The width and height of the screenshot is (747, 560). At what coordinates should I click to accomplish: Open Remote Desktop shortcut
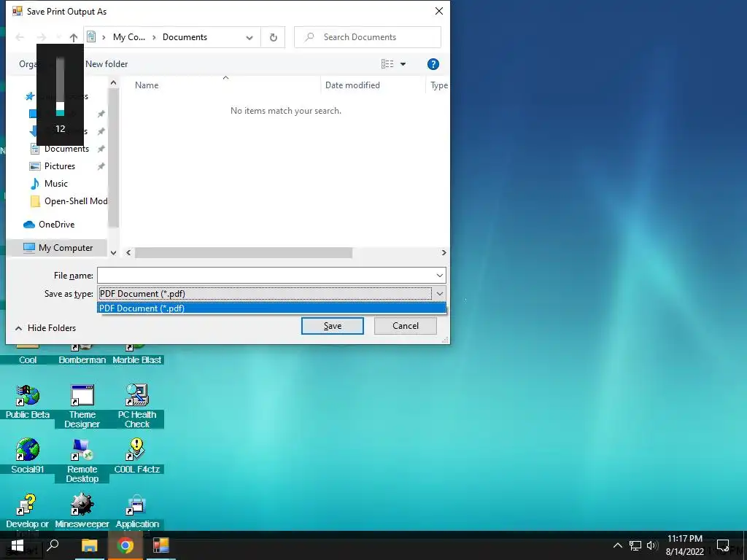pyautogui.click(x=82, y=461)
